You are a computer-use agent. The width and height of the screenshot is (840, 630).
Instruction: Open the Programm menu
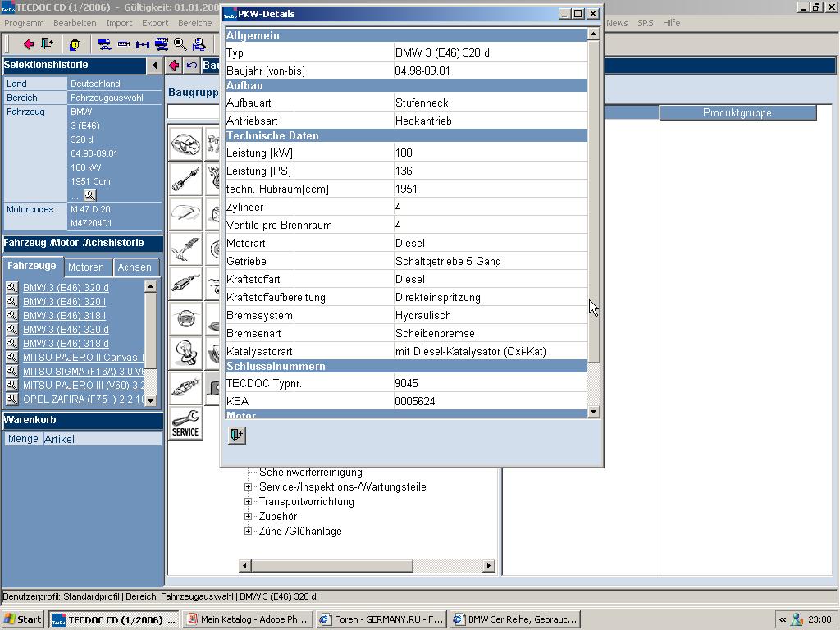tap(24, 23)
